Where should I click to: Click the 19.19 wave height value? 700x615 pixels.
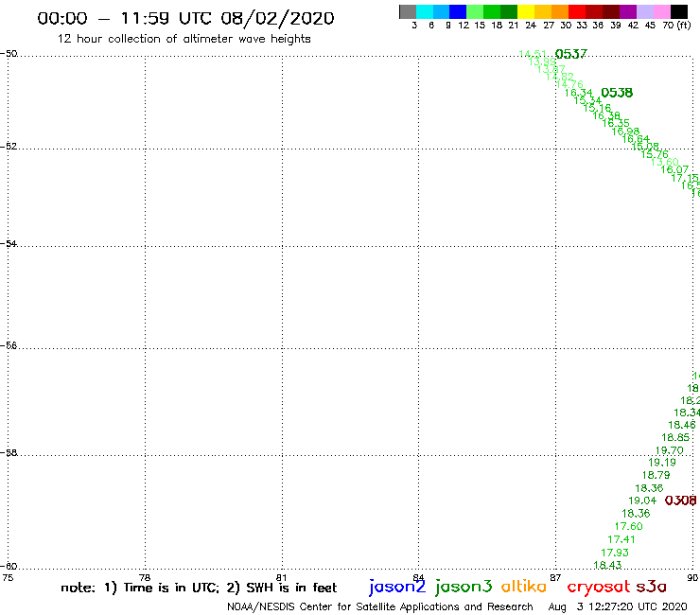[662, 463]
